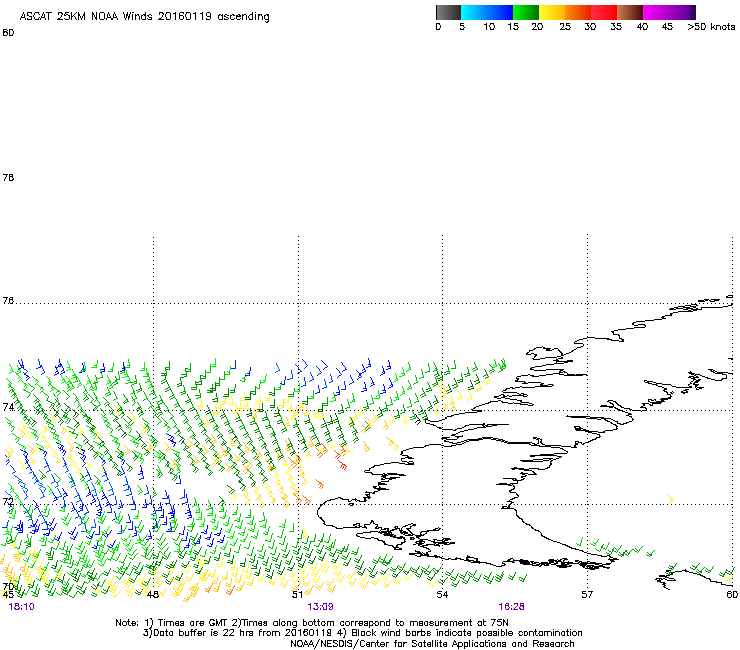Image resolution: width=740 pixels, height=650 pixels.
Task: Click the "15" label under the color bar
Action: point(513,27)
